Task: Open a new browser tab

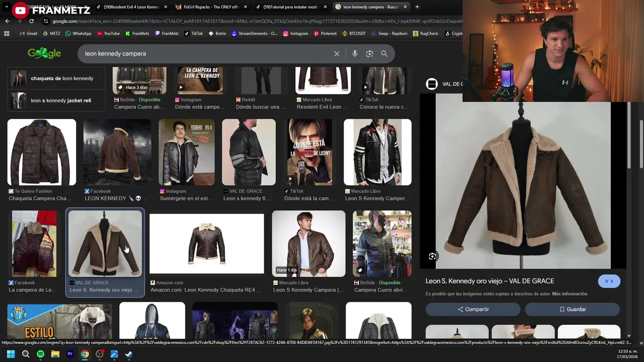Action: 417,7
